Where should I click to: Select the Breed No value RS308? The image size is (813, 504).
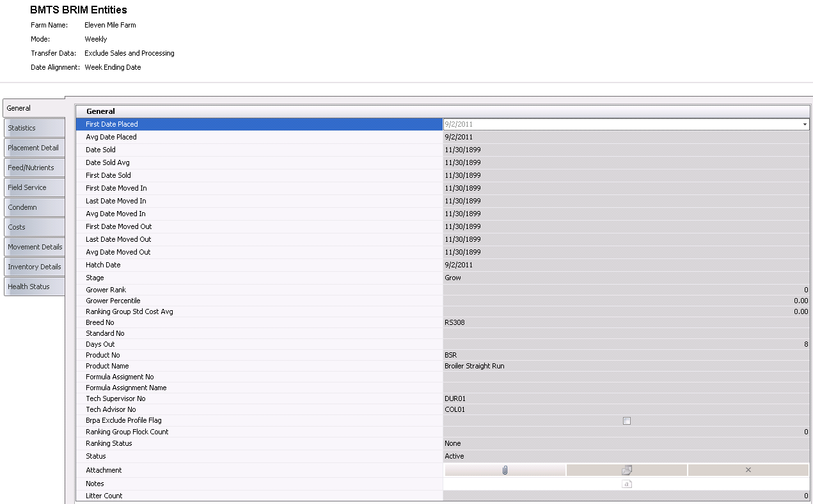point(455,322)
